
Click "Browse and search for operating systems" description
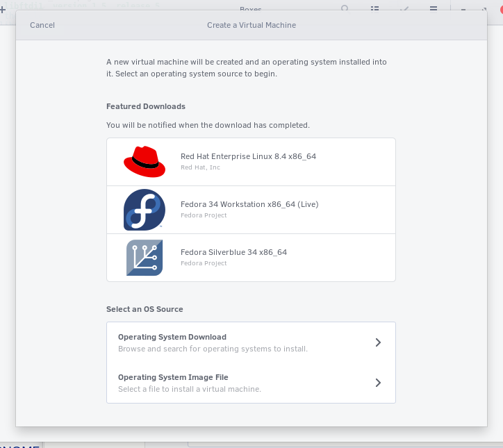[213, 349]
